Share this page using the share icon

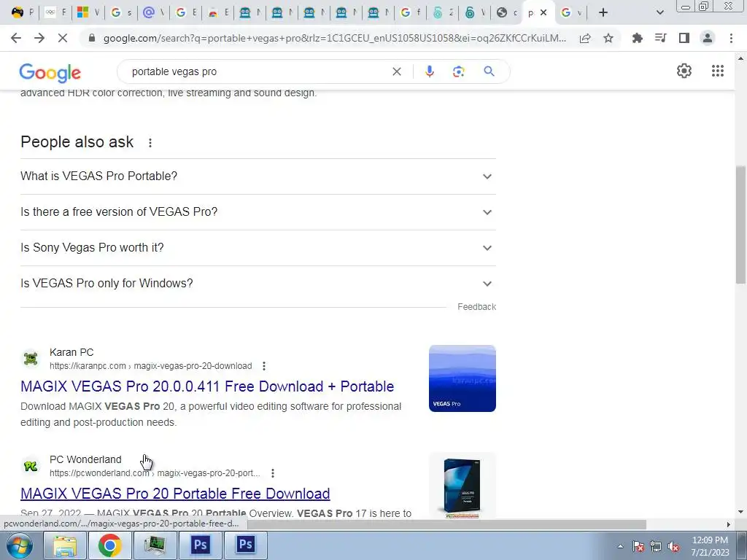tap(585, 38)
